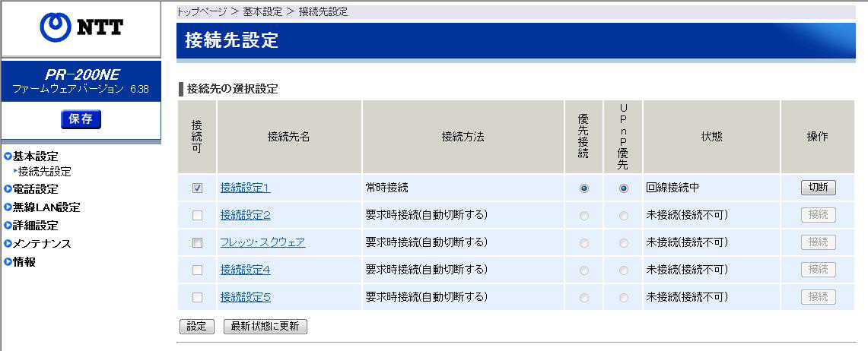This screenshot has width=868, height=351.
Task: Click the 設定 apply button
Action: point(196,327)
